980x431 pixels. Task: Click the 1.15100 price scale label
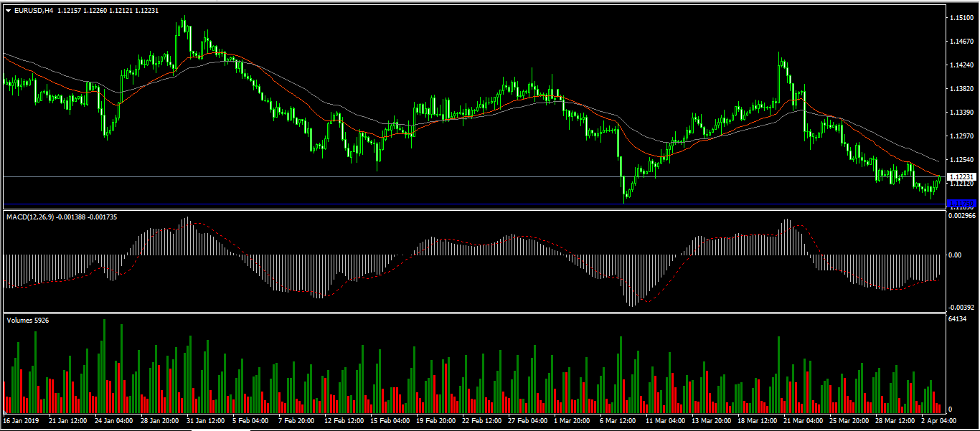(x=961, y=17)
